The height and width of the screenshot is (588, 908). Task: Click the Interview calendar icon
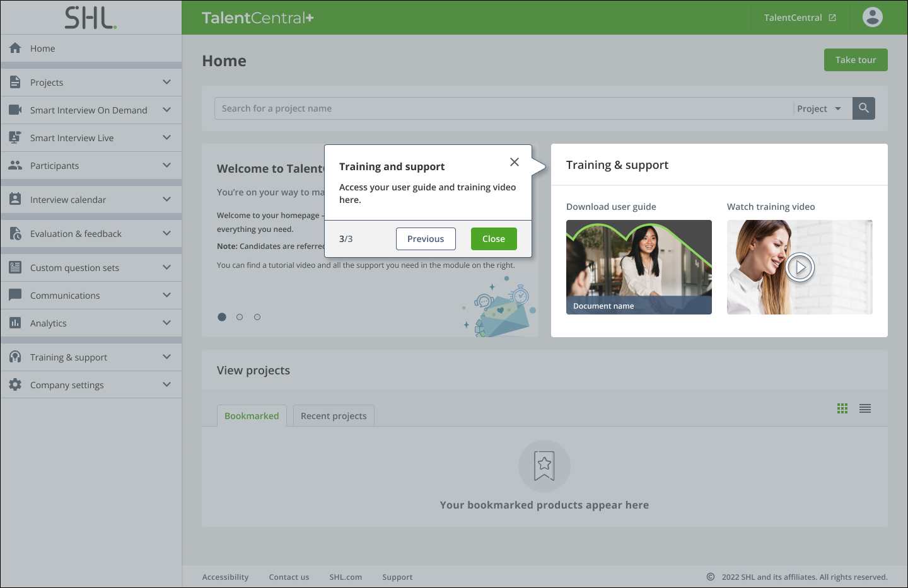[x=15, y=199]
